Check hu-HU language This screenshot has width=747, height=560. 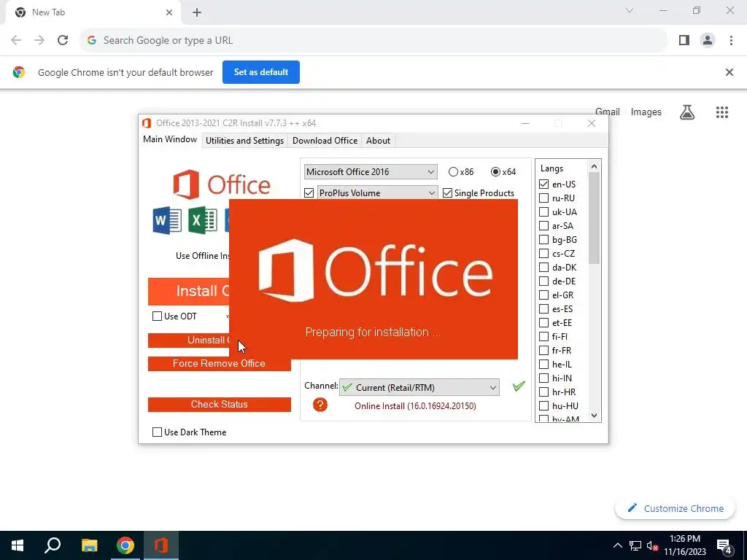click(543, 406)
